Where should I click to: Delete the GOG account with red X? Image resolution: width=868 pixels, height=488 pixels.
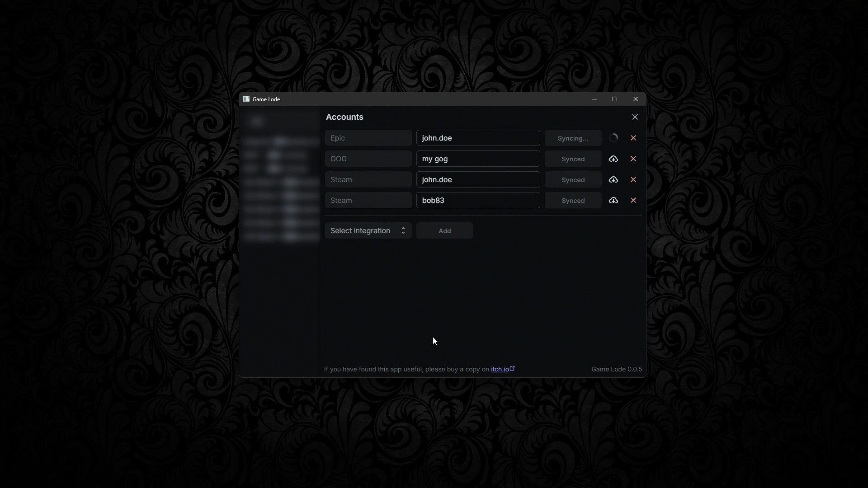[633, 159]
